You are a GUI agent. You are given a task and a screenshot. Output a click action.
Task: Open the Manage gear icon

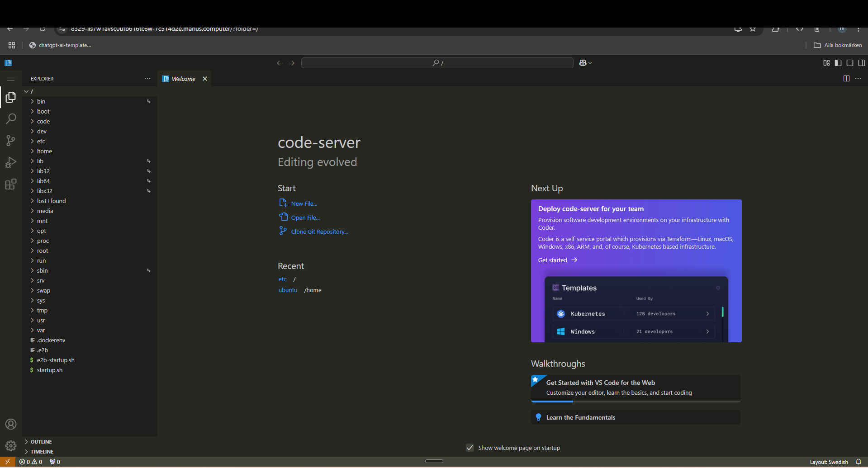[x=11, y=446]
